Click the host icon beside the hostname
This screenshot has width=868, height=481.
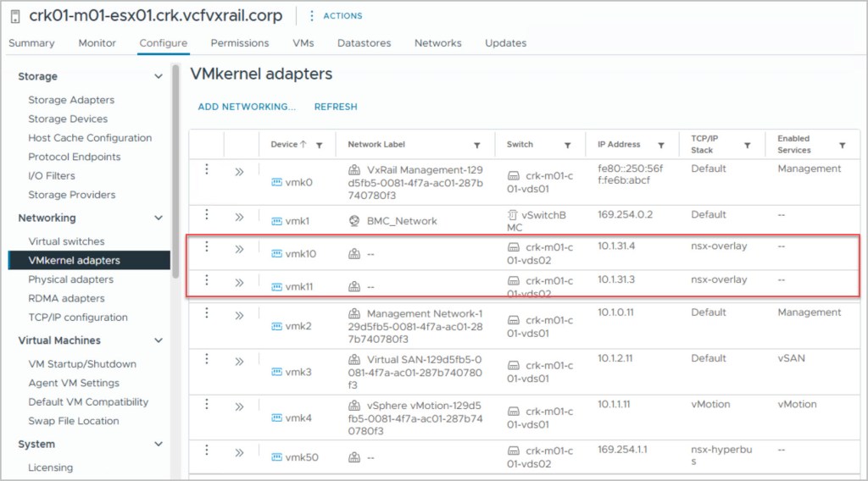(x=15, y=17)
